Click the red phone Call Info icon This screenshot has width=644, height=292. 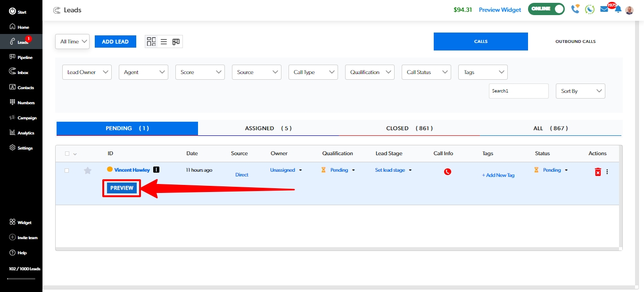[447, 172]
